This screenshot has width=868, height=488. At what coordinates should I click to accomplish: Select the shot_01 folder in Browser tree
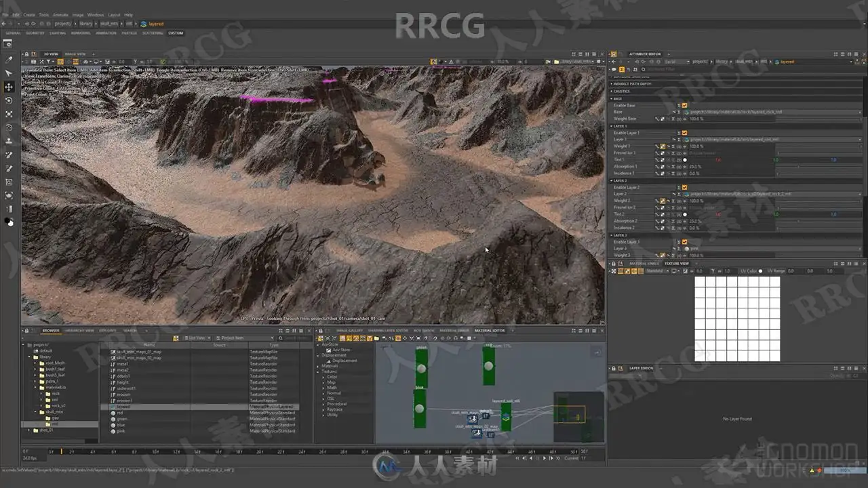46,430
